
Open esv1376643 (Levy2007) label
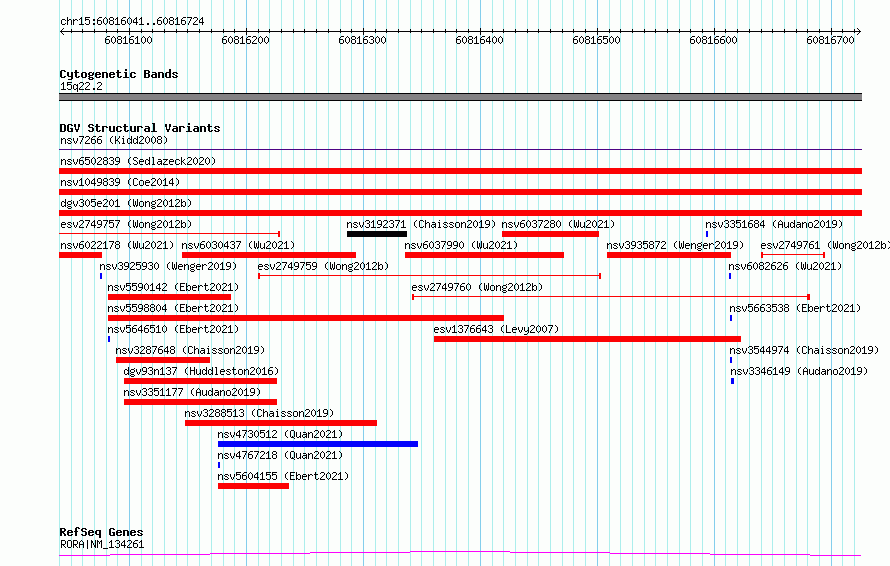[x=496, y=329]
